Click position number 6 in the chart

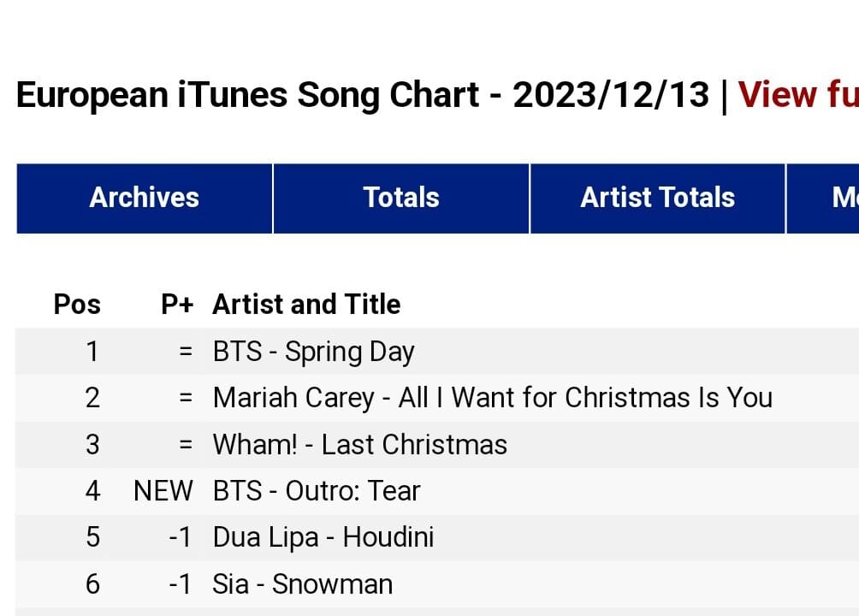pyautogui.click(x=92, y=584)
